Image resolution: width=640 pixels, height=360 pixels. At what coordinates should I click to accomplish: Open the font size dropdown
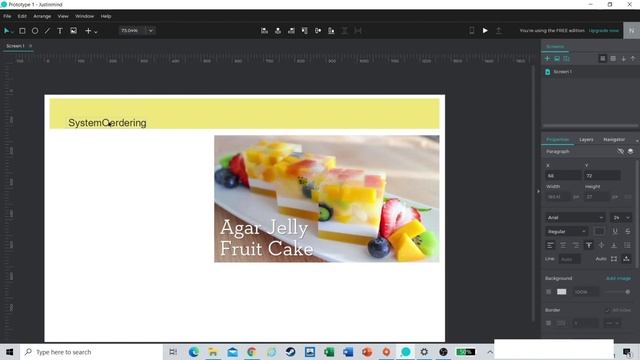(621, 218)
